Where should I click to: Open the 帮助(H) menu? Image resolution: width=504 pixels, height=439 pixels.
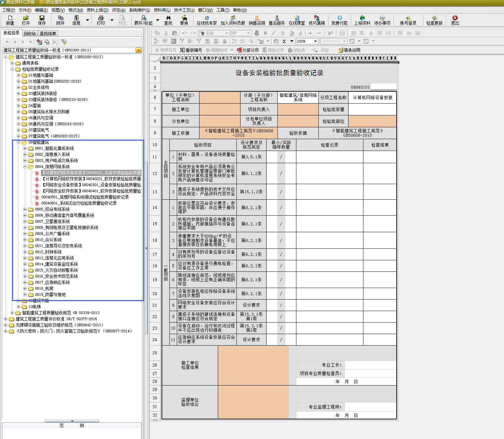(240, 10)
